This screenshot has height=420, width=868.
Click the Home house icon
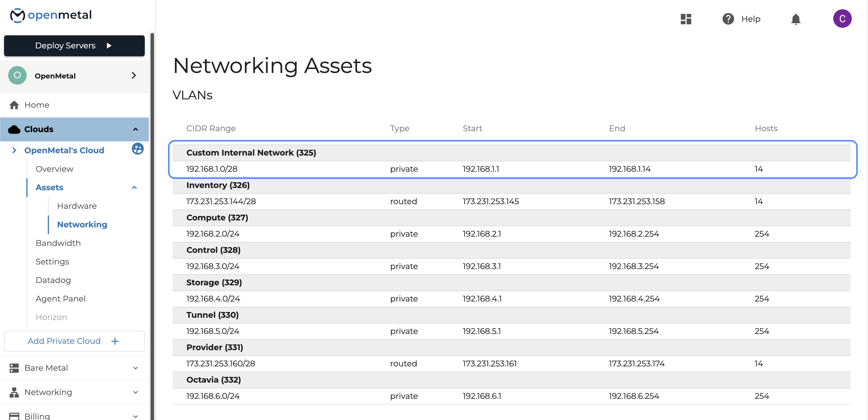point(14,105)
